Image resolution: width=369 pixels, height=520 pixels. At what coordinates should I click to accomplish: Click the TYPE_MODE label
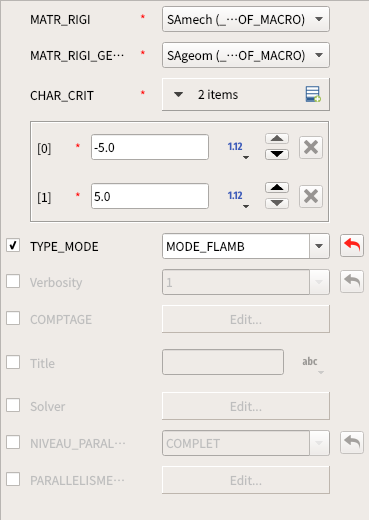coord(64,247)
